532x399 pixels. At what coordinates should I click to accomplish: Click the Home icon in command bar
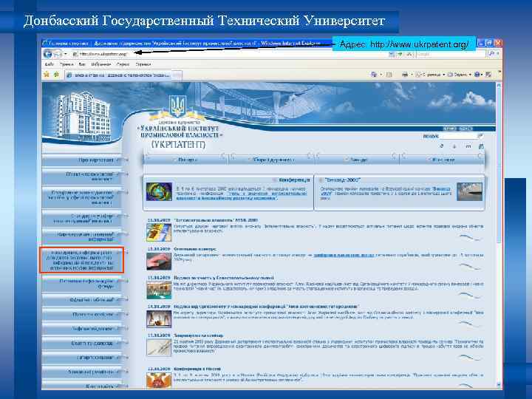point(374,75)
